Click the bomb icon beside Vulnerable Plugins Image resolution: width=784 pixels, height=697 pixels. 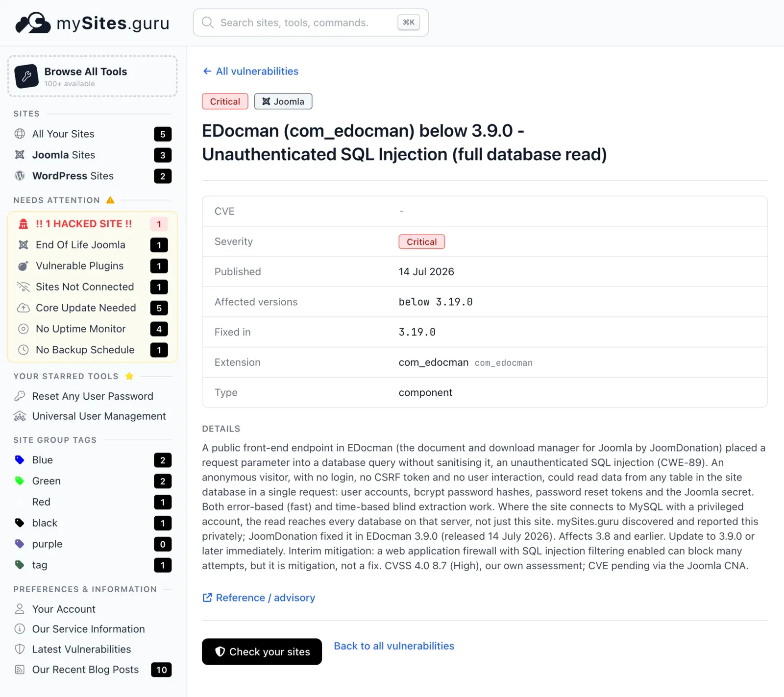[23, 266]
